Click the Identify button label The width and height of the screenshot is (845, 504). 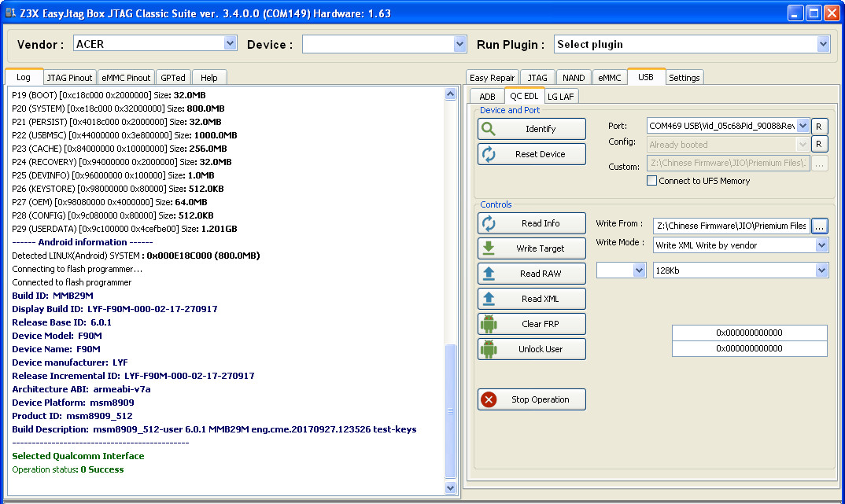tap(541, 129)
